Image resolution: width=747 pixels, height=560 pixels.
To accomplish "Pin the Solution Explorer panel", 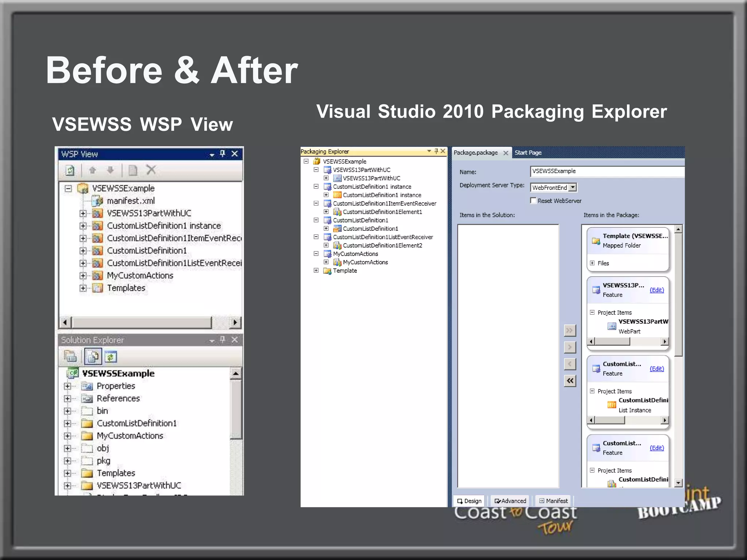I will click(x=222, y=340).
